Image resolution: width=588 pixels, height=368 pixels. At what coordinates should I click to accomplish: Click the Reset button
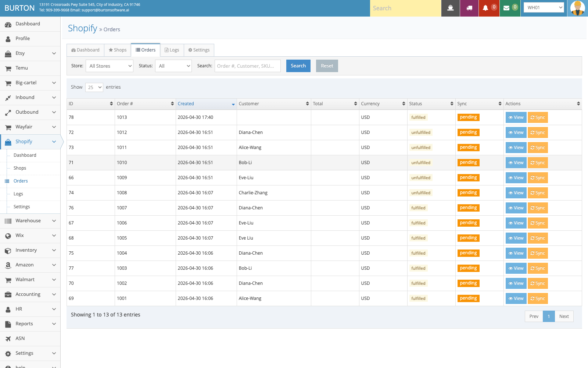click(x=327, y=66)
